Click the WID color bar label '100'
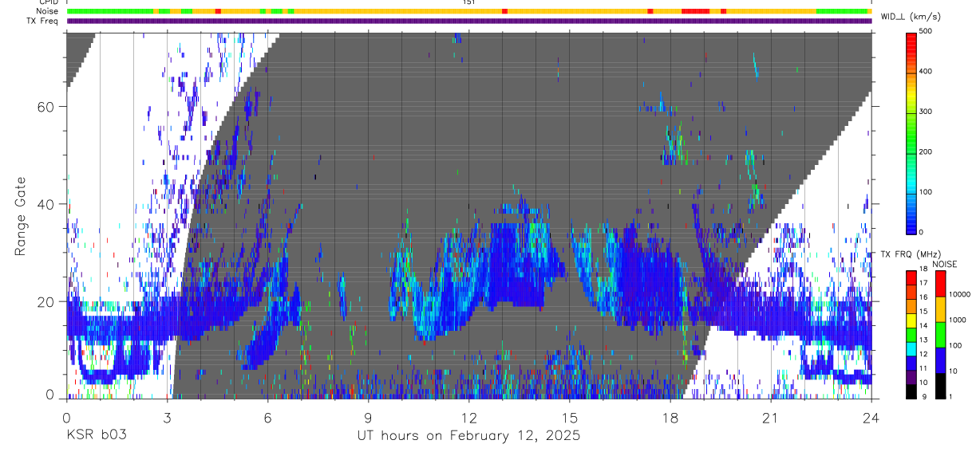 [924, 192]
